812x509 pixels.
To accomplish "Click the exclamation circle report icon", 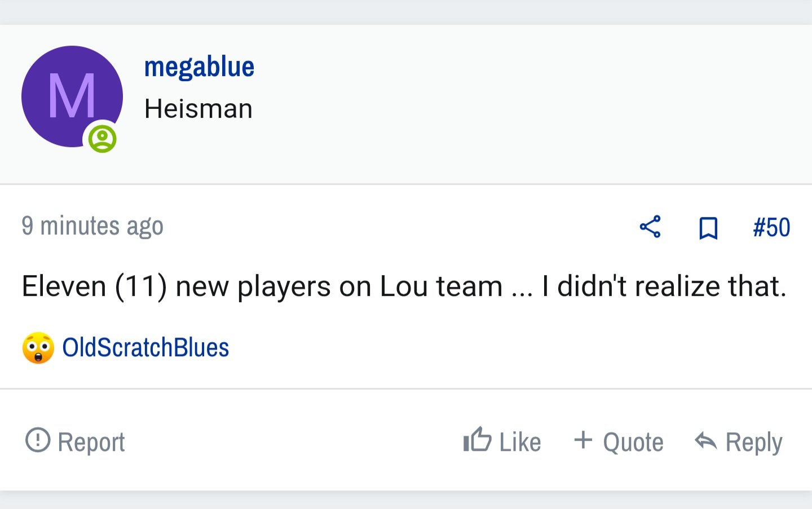I will (38, 440).
